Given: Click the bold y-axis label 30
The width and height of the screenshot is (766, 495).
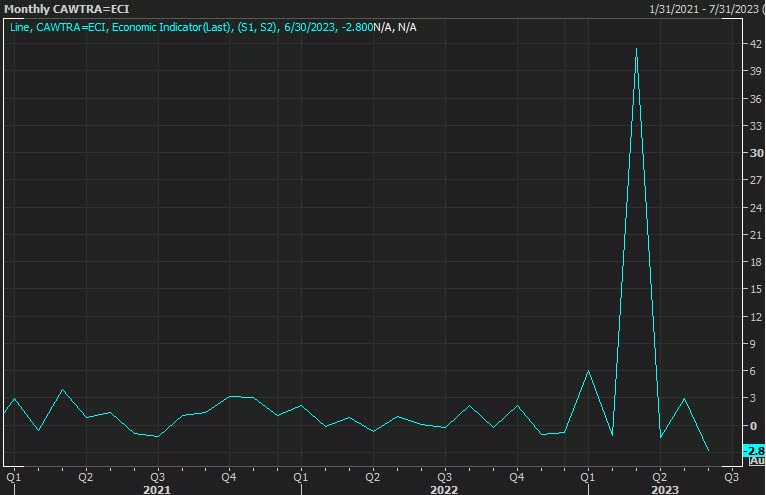Looking at the screenshot, I should tap(757, 153).
